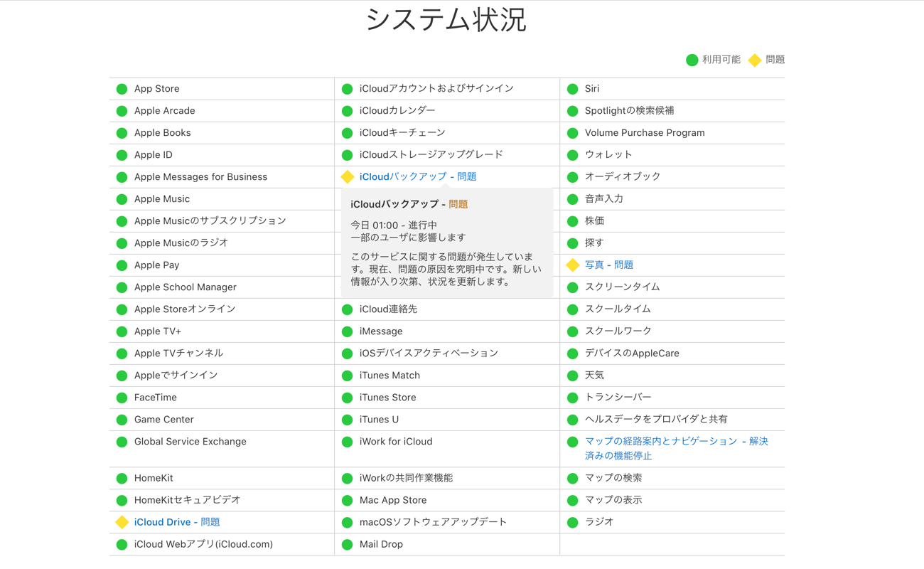Click the green dot beside Mail Drop

348,545
